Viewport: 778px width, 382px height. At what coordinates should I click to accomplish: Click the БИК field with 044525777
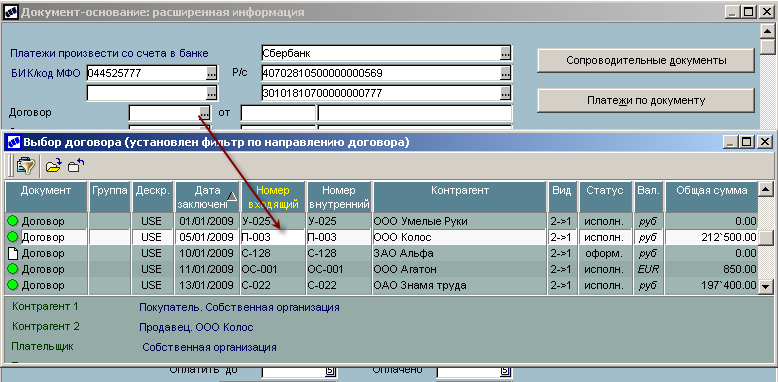[146, 73]
